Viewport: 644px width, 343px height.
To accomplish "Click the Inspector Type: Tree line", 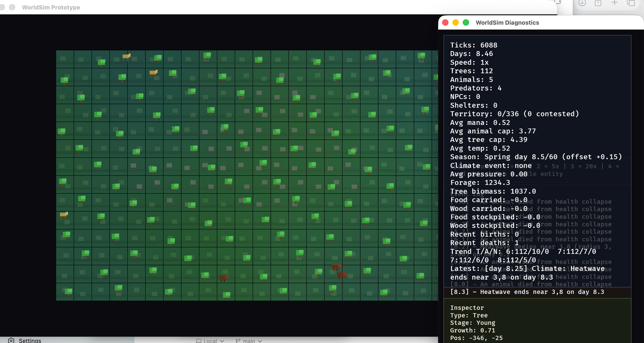I will coord(469,315).
